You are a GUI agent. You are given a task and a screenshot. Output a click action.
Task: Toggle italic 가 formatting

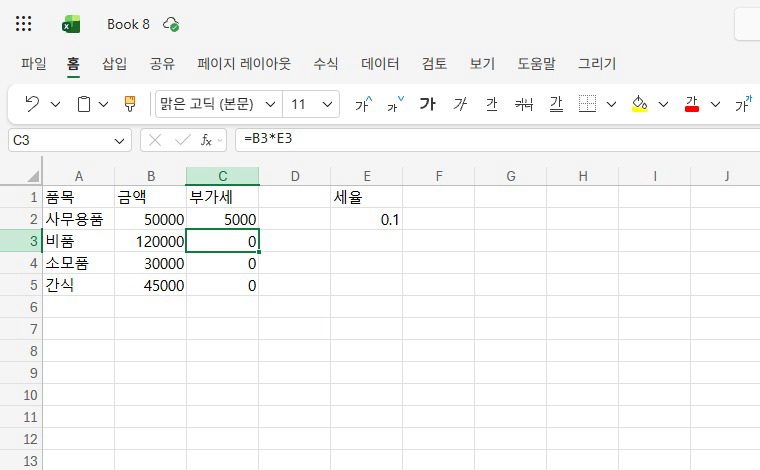tap(459, 104)
